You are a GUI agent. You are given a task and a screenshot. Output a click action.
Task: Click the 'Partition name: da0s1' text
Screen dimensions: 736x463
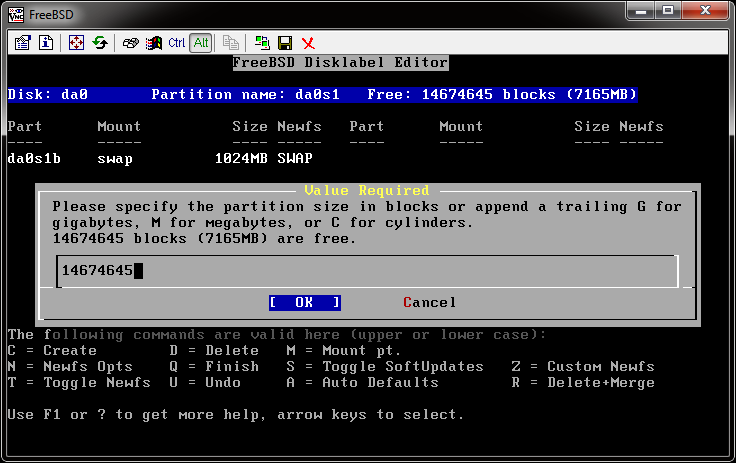[x=245, y=94]
